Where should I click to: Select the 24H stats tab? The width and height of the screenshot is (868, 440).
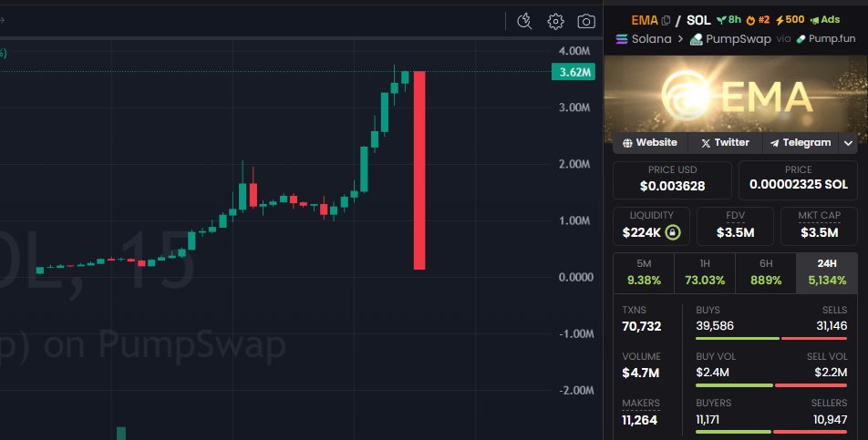pos(826,272)
